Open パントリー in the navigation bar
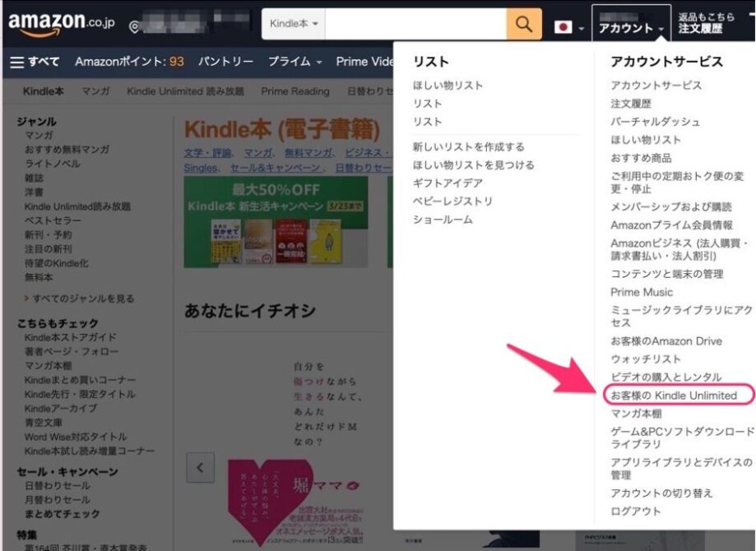 tap(225, 62)
